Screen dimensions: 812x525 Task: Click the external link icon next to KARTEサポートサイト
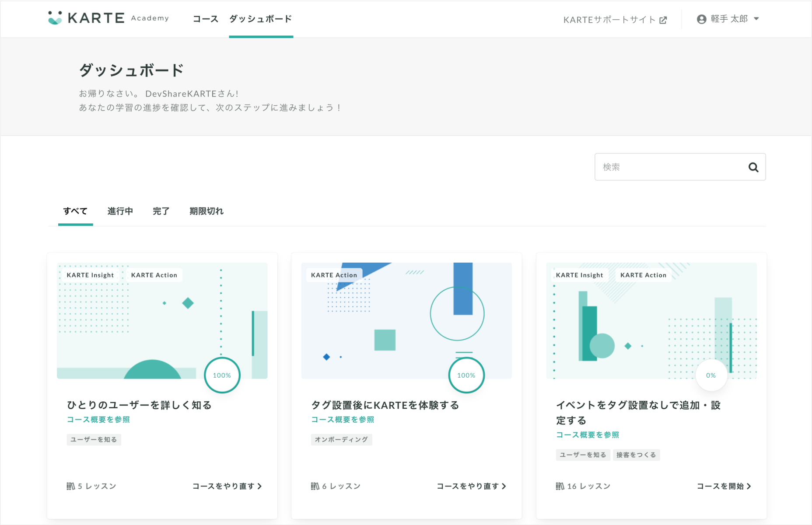click(x=663, y=20)
